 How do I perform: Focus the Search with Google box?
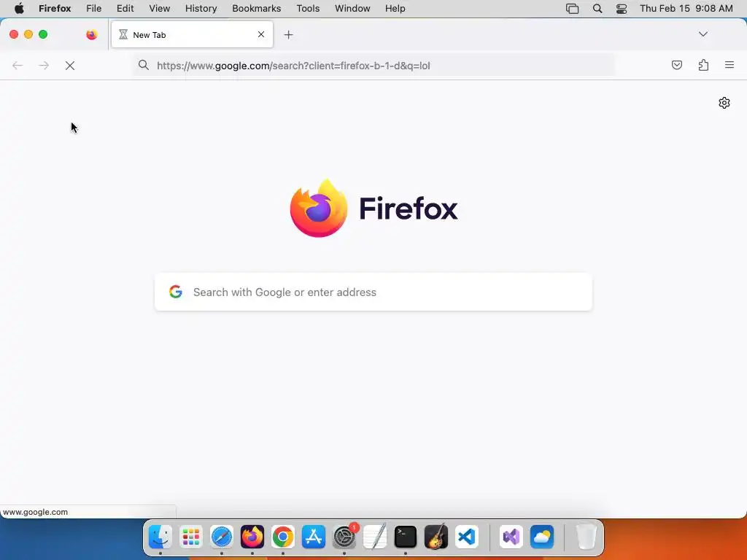(373, 292)
